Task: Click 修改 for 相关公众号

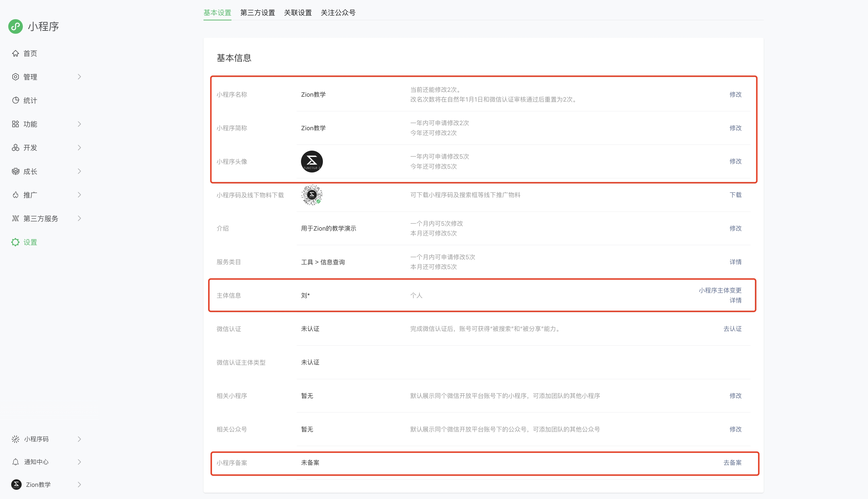Action: [x=735, y=429]
